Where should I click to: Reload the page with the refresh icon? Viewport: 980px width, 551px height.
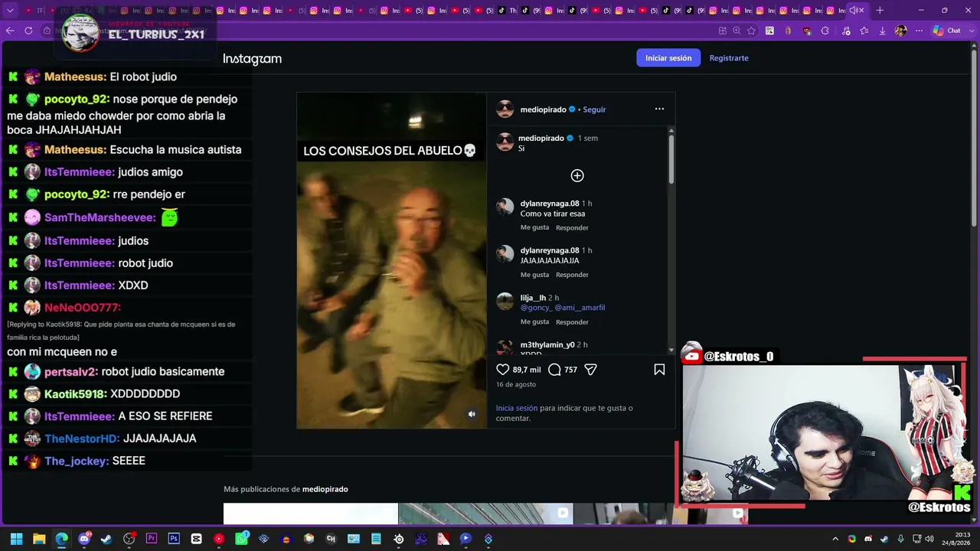point(28,31)
